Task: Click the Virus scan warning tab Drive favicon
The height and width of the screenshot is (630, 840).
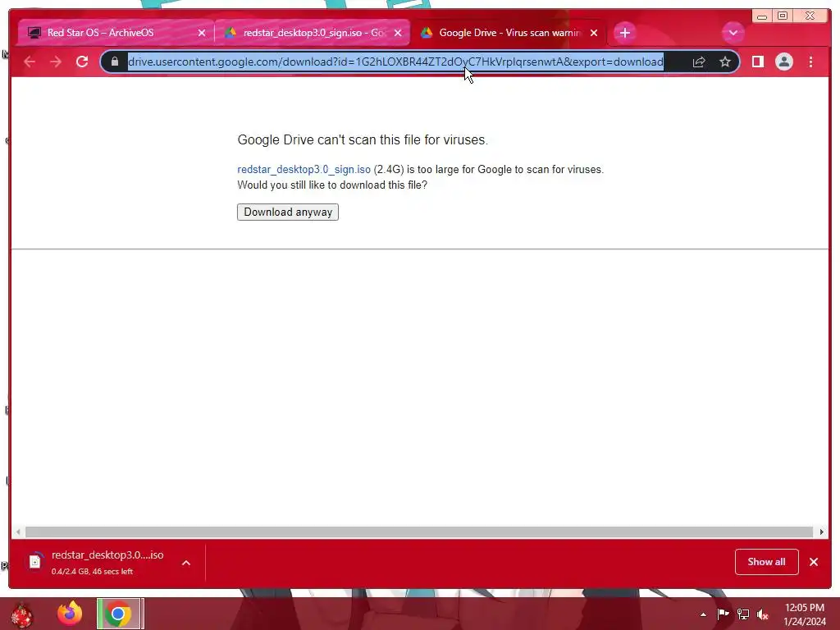Action: (427, 33)
